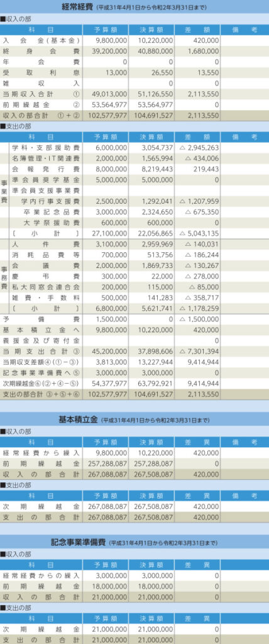Select the 人件費 row label
This screenshot has height=644, width=269.
tap(46, 245)
